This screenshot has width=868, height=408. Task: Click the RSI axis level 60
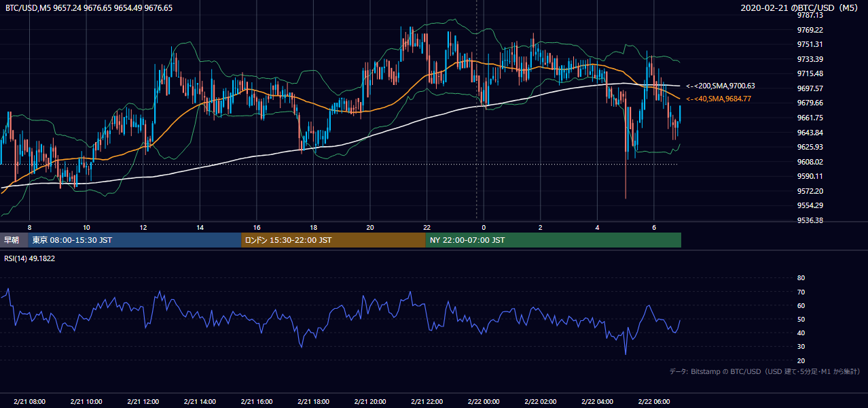click(801, 306)
